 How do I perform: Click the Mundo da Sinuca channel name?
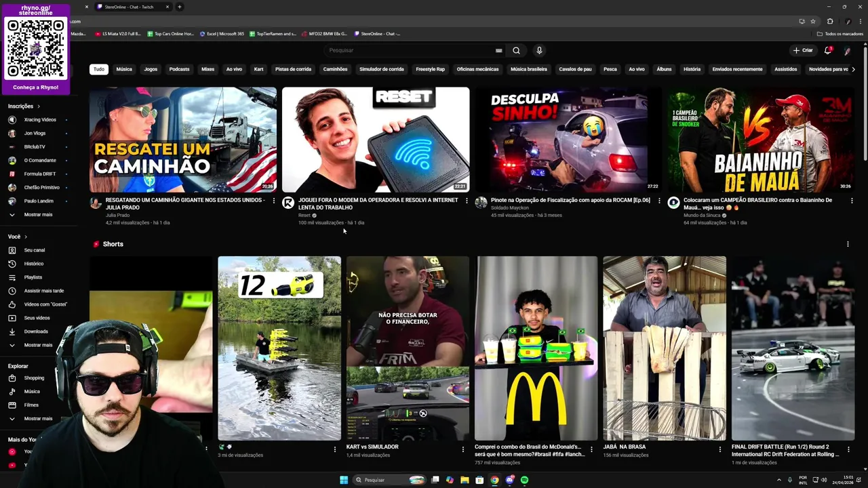tap(701, 216)
